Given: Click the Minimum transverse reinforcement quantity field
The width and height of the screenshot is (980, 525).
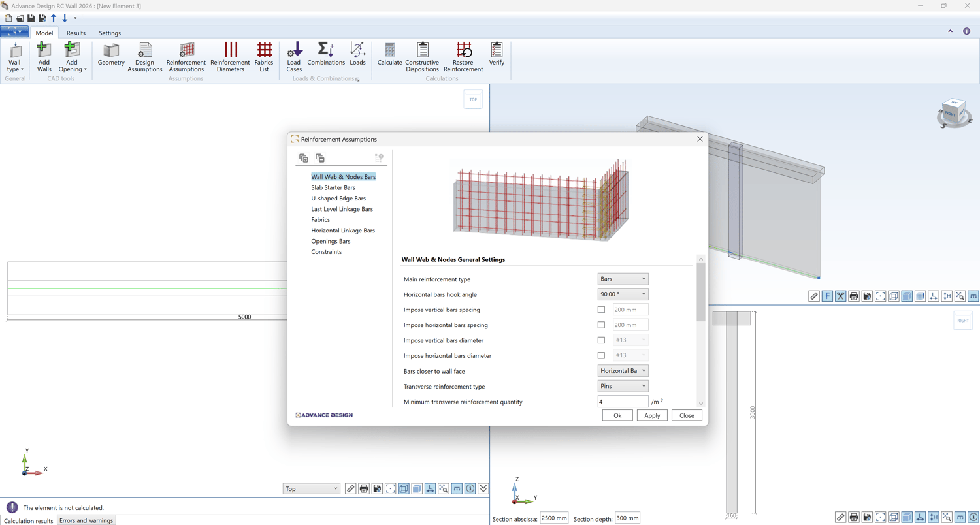Looking at the screenshot, I should point(623,402).
